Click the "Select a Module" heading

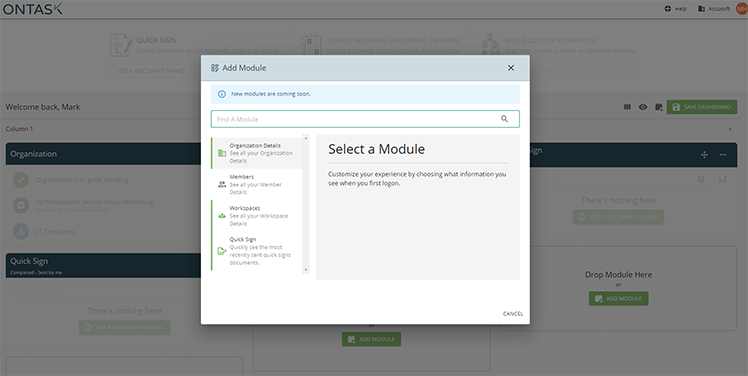(x=376, y=149)
